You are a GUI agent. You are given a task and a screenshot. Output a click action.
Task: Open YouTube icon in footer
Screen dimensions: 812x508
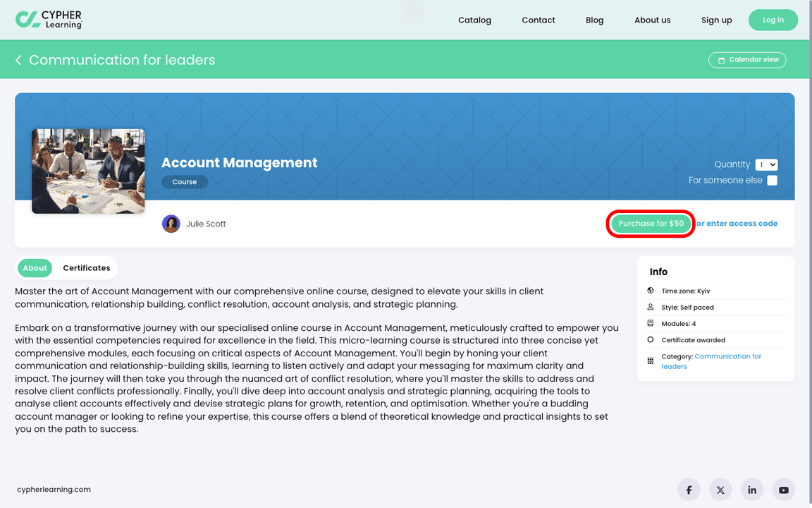[x=784, y=490]
